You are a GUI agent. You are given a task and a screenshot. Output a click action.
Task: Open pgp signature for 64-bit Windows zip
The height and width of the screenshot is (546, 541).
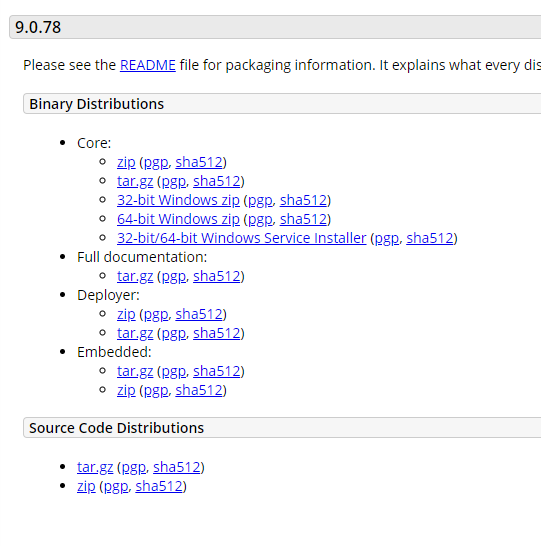click(260, 220)
